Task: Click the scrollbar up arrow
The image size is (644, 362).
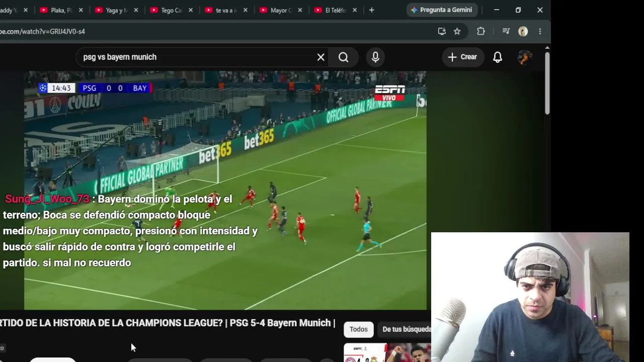Action: tap(547, 48)
